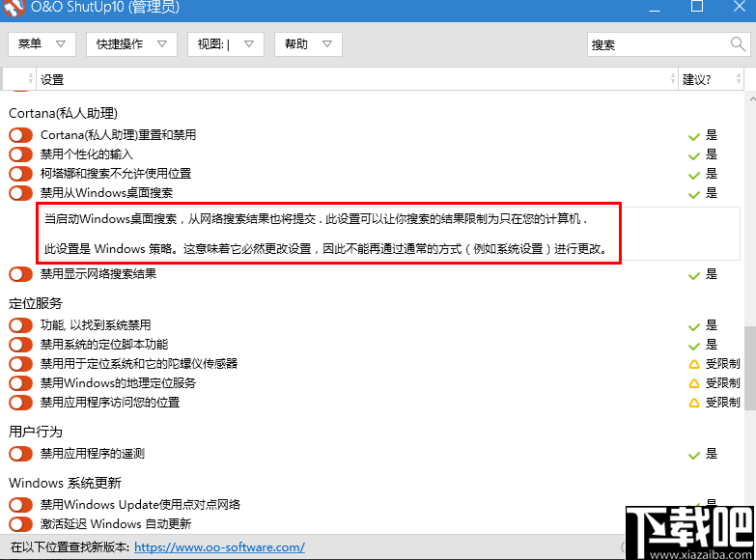
Task: Toggle 功能, 以找到系统禁用 switch
Action: [x=20, y=325]
